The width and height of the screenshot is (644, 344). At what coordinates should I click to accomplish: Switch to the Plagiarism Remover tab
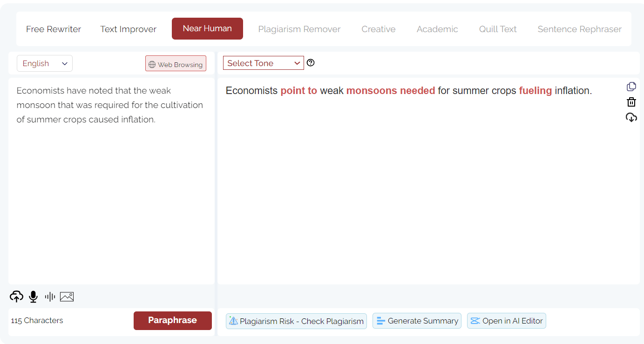click(x=299, y=28)
